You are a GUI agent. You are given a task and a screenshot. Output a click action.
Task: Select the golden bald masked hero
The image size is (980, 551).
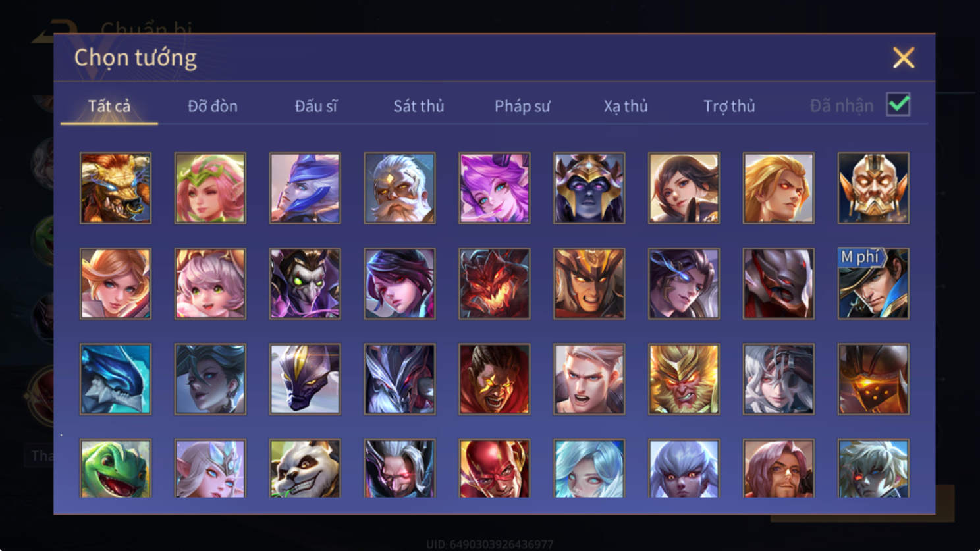[873, 188]
